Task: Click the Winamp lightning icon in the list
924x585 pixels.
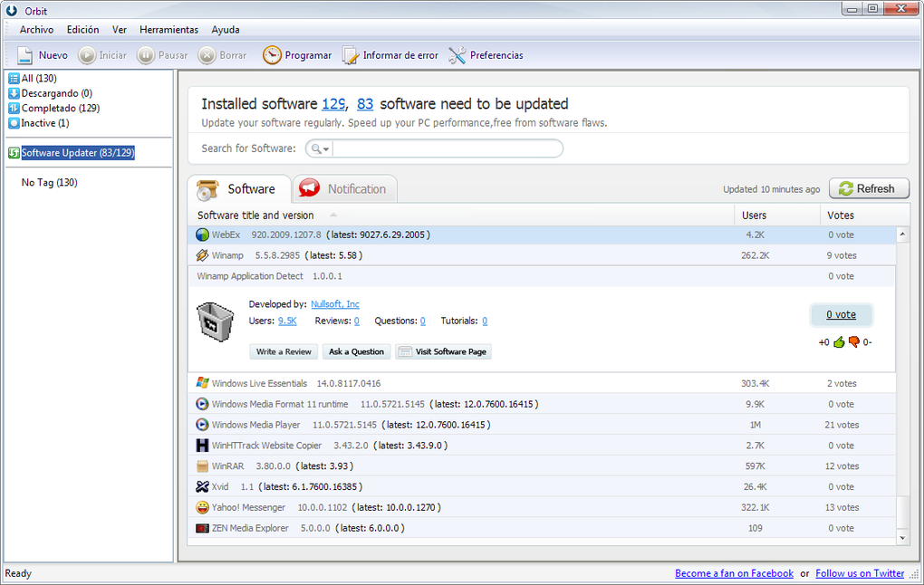Action: tap(203, 255)
